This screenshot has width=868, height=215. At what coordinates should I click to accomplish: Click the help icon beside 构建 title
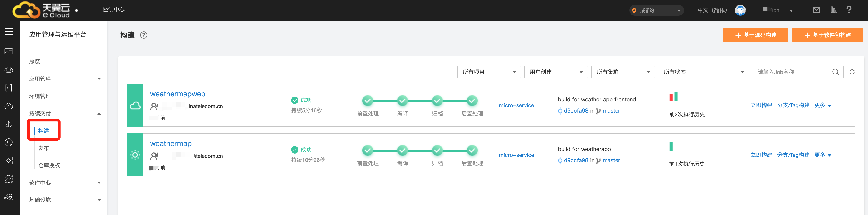[144, 35]
